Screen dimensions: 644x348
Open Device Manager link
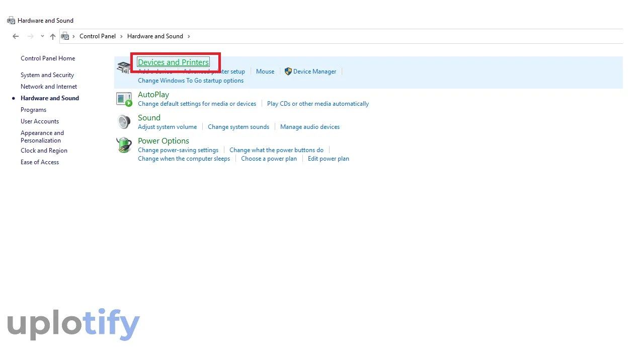coord(314,72)
